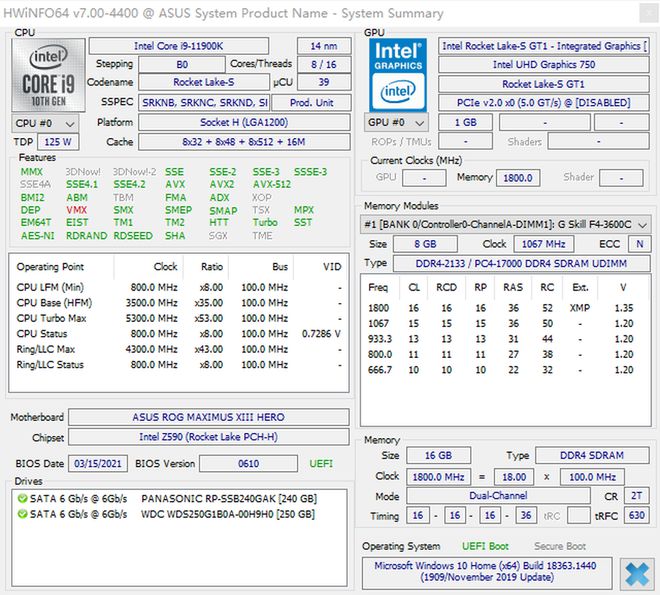Click the Socket H (LGA1200) platform field
The image size is (660, 595).
pos(244,122)
